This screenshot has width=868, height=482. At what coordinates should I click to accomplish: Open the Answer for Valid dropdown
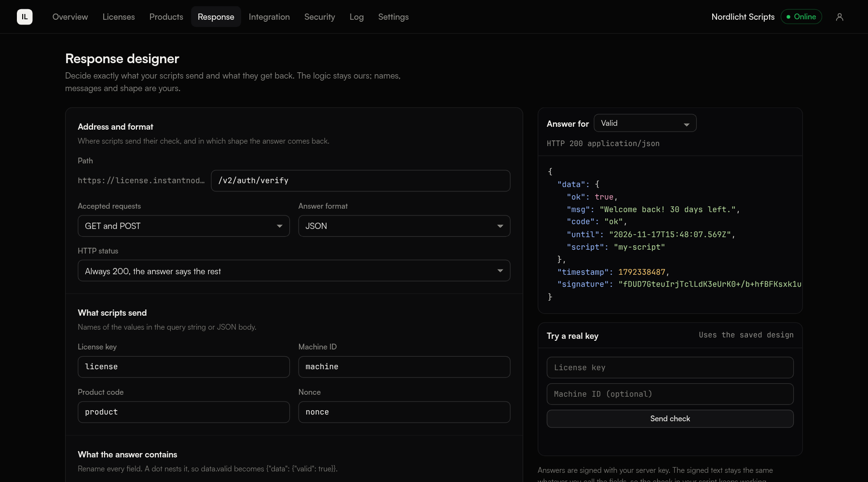pos(645,123)
